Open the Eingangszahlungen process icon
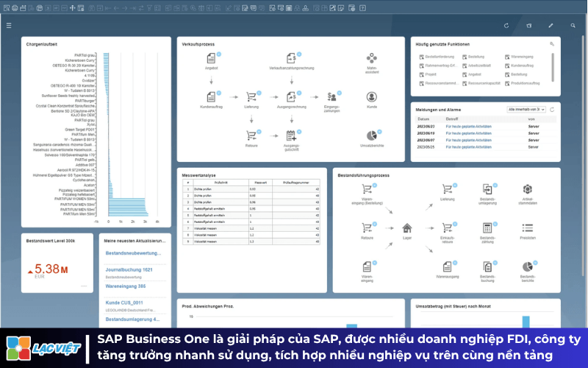The width and height of the screenshot is (588, 368). coord(331,97)
